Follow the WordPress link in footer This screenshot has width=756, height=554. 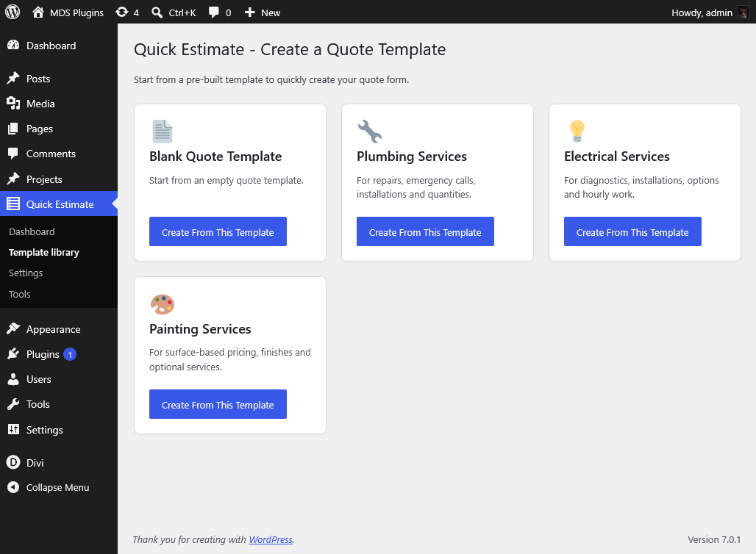click(x=271, y=539)
